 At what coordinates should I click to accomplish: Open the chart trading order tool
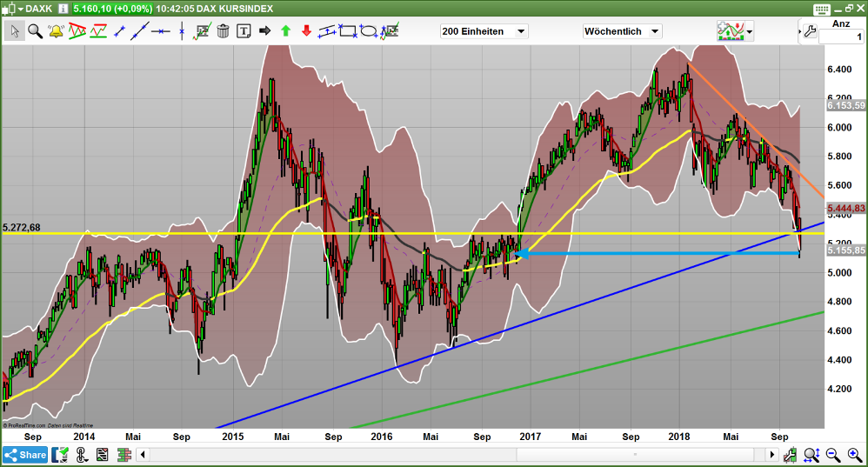pos(202,31)
